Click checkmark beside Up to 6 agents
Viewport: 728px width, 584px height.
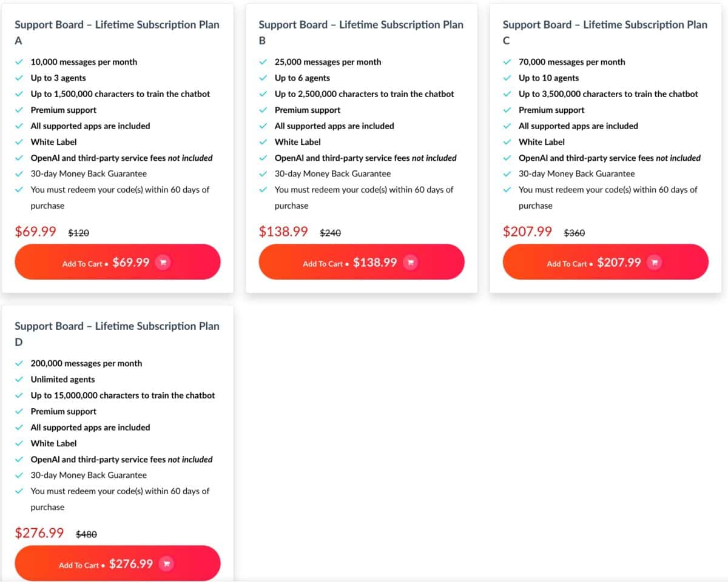point(263,78)
